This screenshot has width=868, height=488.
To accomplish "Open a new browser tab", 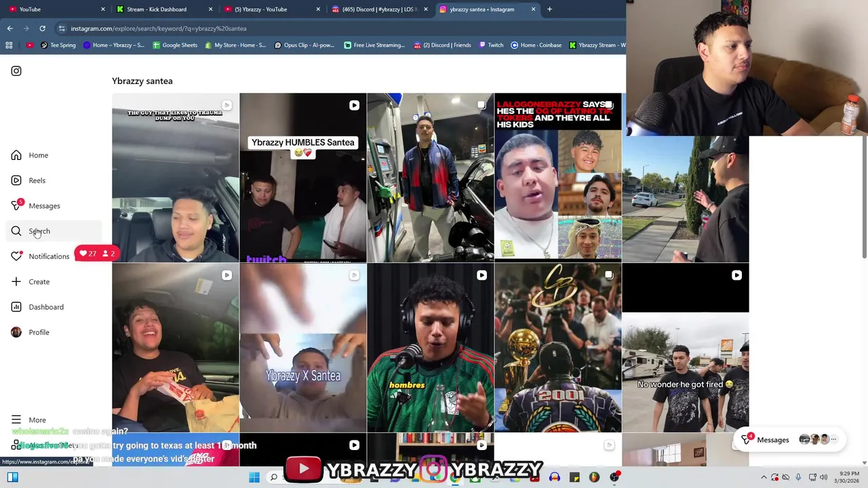I will [x=549, y=9].
